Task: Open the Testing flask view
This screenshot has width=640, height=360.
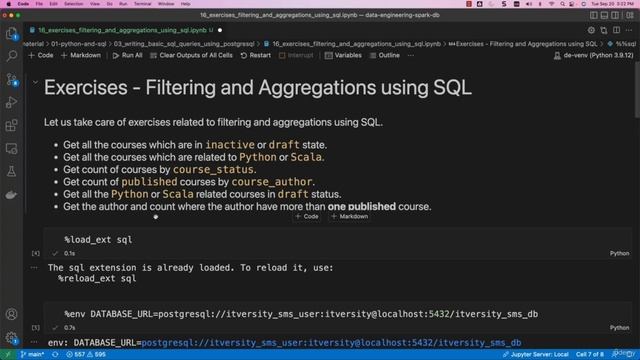Action: click(11, 171)
